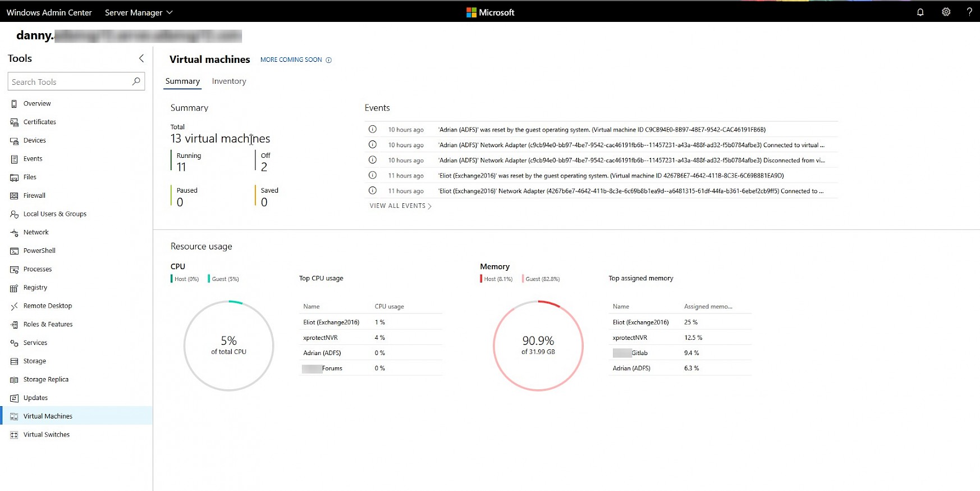Click the Forums CPU usage row
This screenshot has width=980, height=491.
tap(372, 369)
